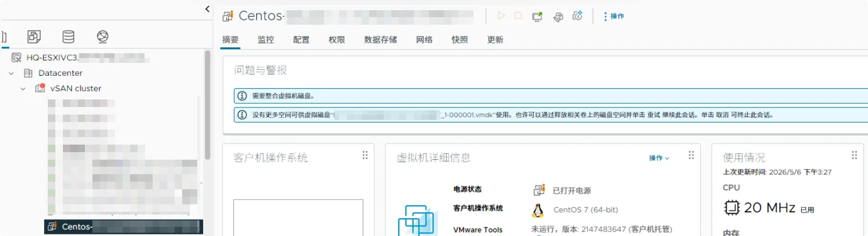Click info icon of 需要整合虚拟机磁盘 alert

point(242,96)
